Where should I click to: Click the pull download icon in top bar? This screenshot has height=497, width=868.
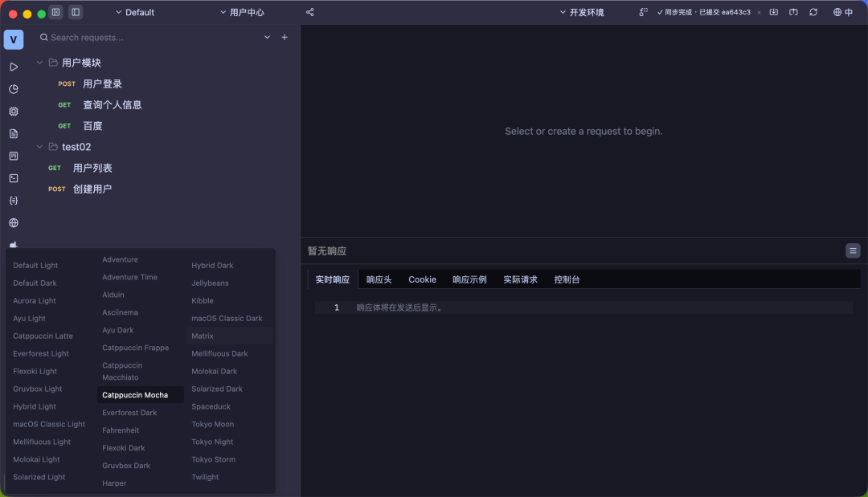774,12
